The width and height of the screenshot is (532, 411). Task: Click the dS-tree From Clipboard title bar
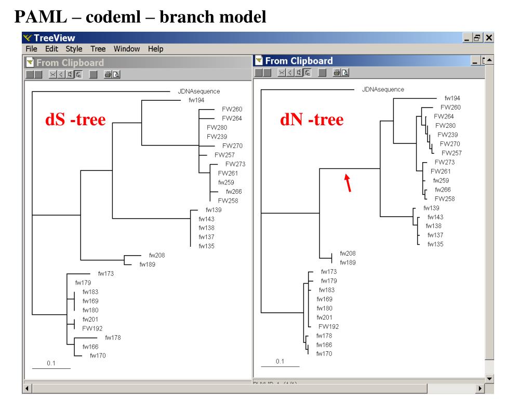point(138,62)
